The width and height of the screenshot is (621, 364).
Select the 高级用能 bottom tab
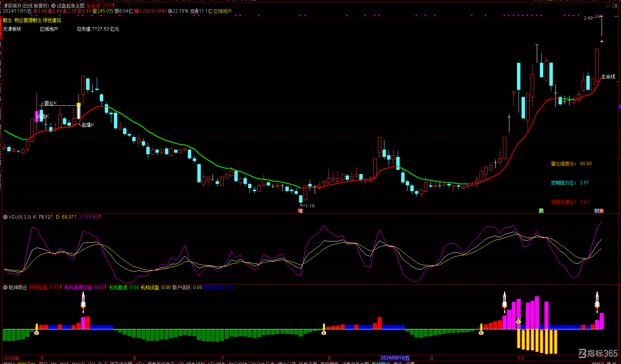click(330, 363)
